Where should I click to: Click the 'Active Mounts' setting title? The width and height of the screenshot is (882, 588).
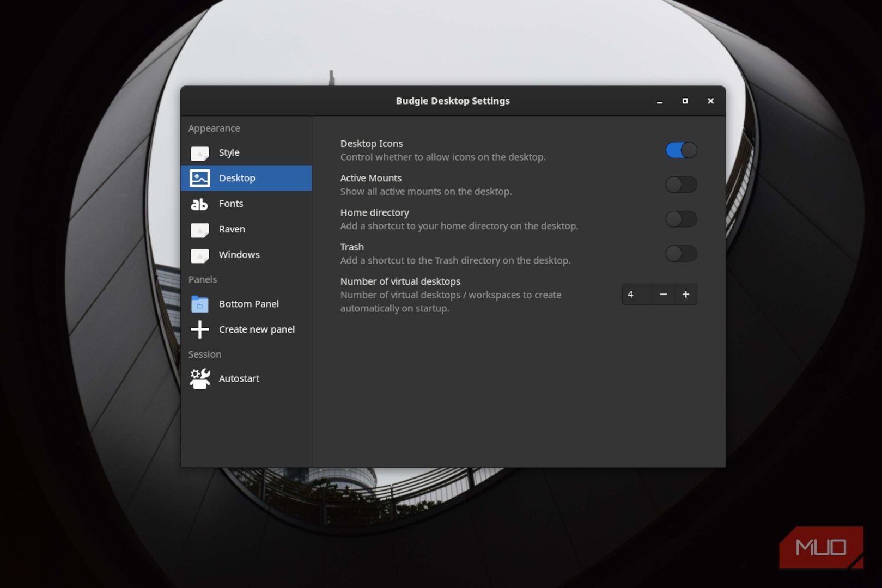pyautogui.click(x=371, y=178)
